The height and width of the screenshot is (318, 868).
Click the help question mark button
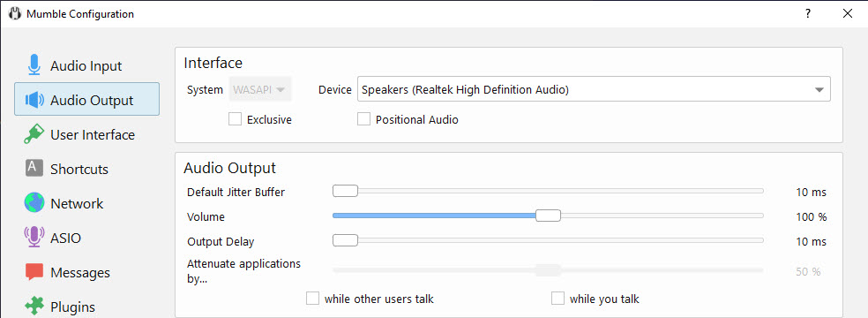(808, 14)
